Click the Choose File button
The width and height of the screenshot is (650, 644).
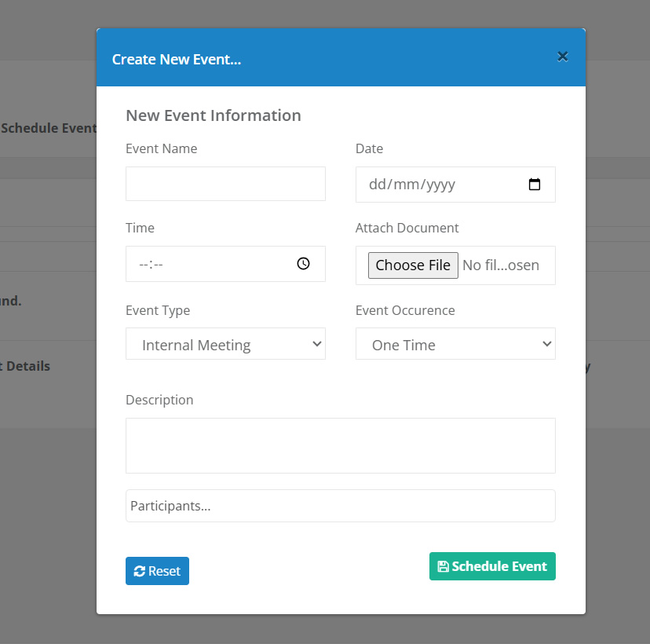pos(413,265)
